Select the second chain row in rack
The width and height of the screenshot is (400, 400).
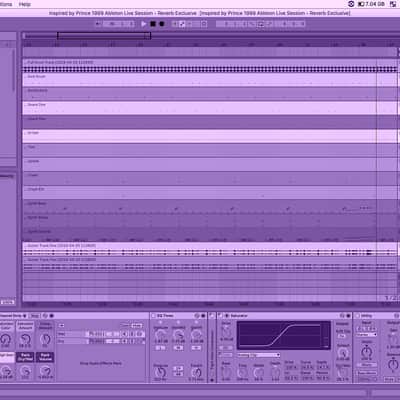pyautogui.click(x=101, y=341)
